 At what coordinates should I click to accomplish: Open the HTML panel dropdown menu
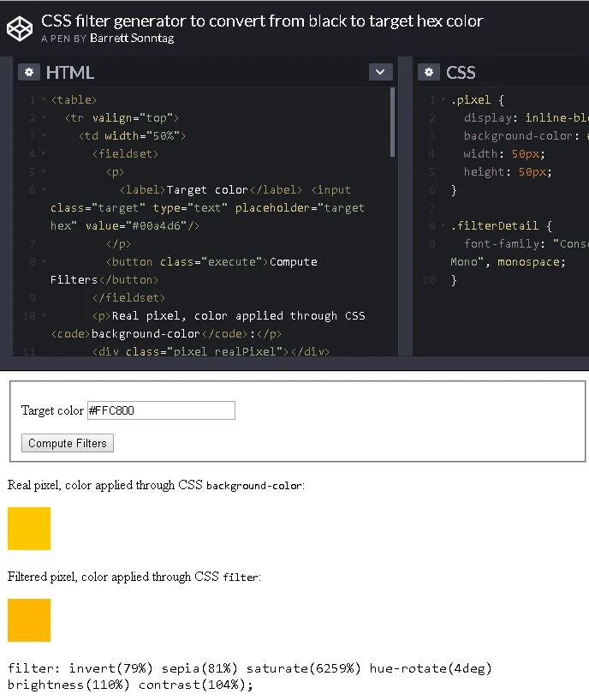(x=381, y=73)
